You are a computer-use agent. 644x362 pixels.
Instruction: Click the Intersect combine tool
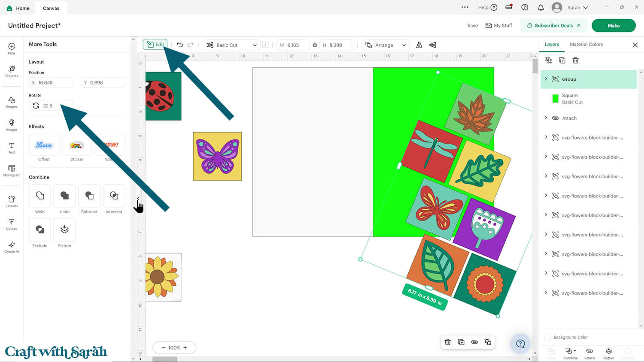pyautogui.click(x=114, y=196)
